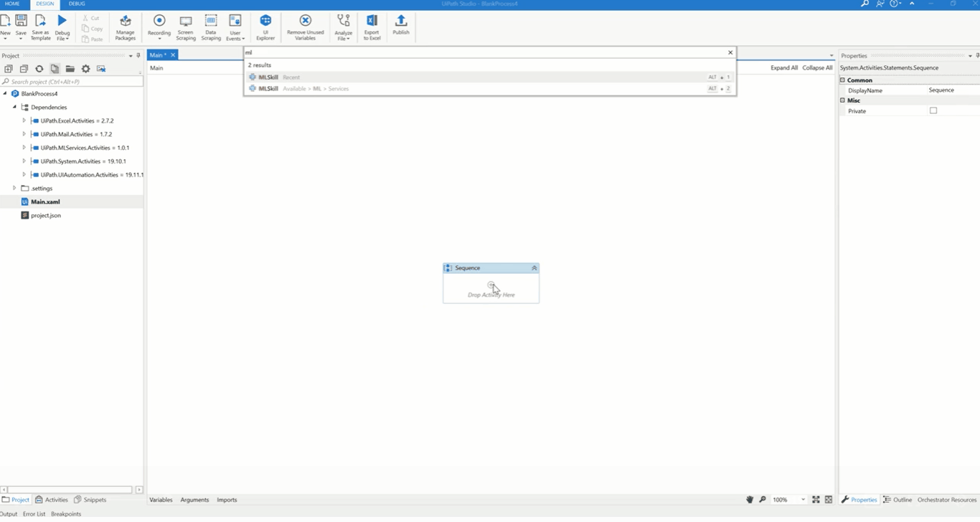Open the Error List panel
Viewport: 980px width, 522px height.
click(x=34, y=514)
